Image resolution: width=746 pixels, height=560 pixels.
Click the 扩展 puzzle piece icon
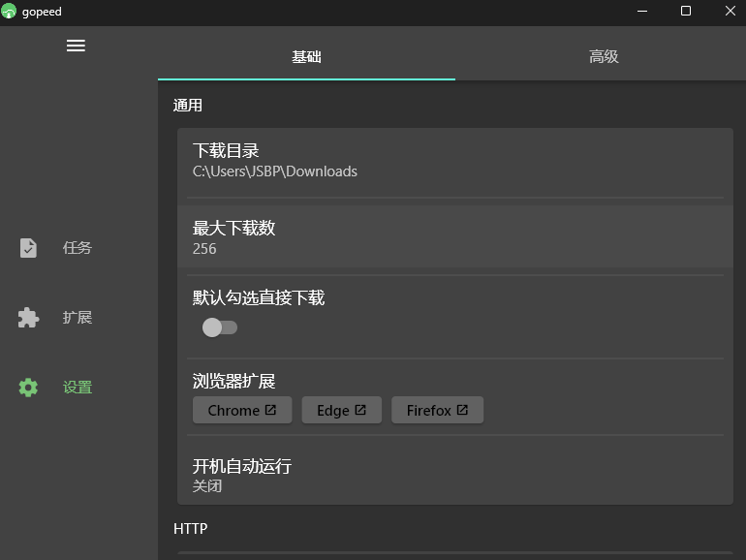pyautogui.click(x=28, y=318)
